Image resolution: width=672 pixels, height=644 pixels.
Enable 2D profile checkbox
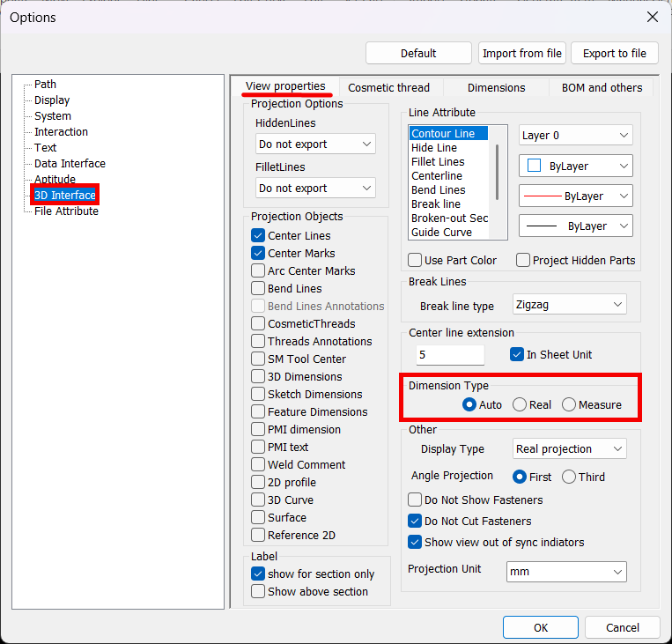pyautogui.click(x=258, y=482)
